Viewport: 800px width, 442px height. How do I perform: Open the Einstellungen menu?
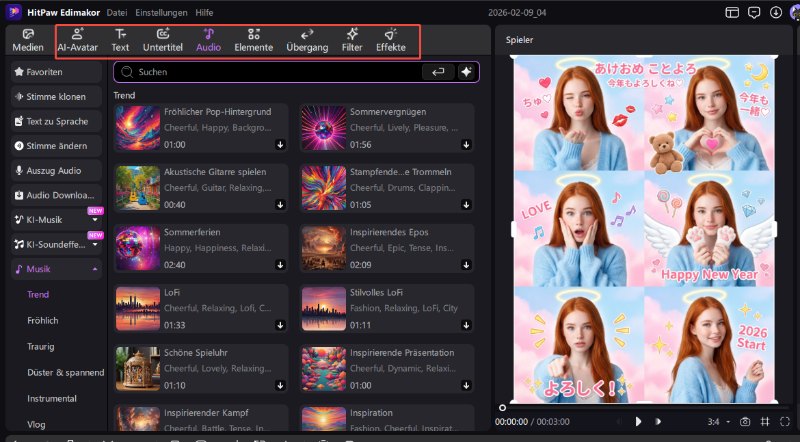(x=161, y=12)
